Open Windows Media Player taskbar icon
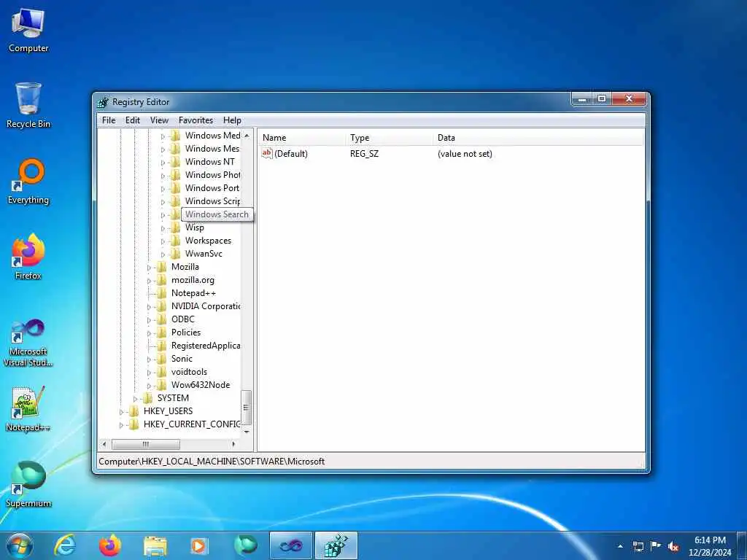The width and height of the screenshot is (747, 560). point(198,545)
